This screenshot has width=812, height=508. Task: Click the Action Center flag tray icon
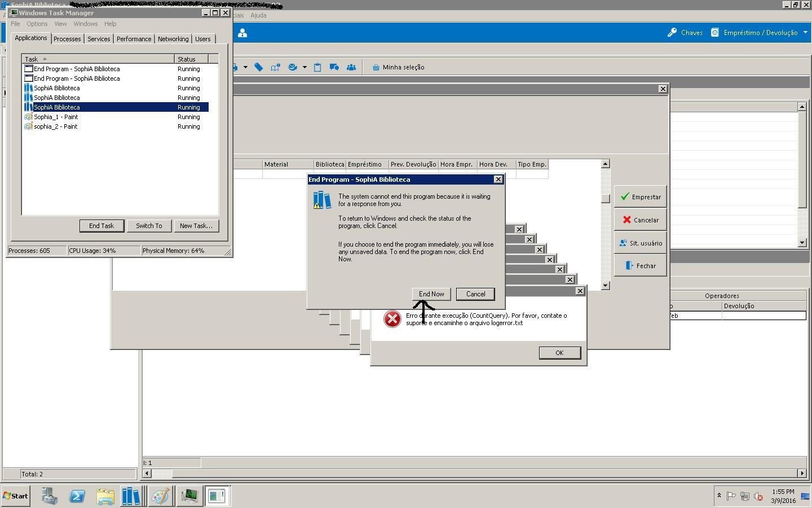click(x=731, y=496)
